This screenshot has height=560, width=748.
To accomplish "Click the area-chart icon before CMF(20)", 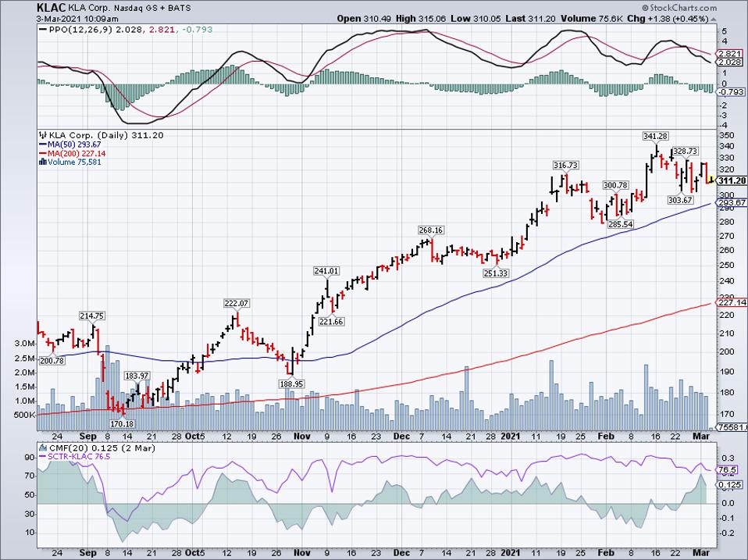I will click(43, 448).
